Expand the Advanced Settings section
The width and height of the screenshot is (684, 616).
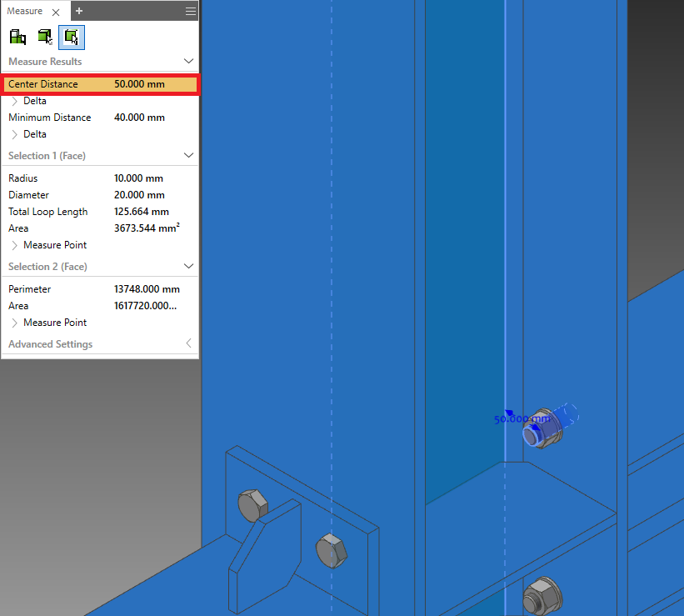pyautogui.click(x=188, y=343)
